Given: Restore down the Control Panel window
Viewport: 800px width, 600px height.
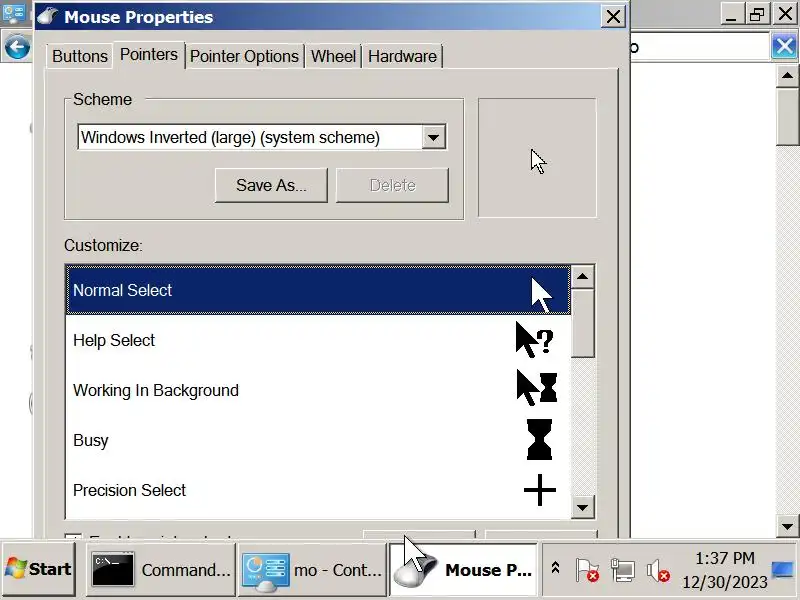Looking at the screenshot, I should point(757,14).
